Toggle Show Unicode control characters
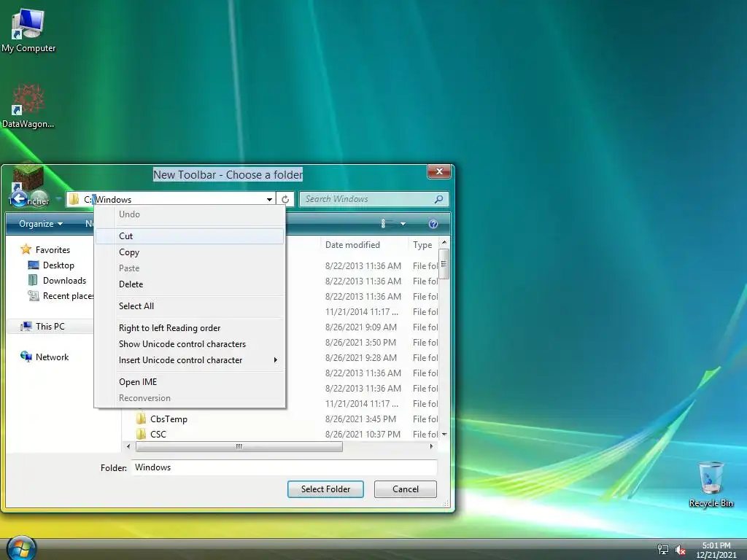The image size is (747, 560). coord(190,344)
